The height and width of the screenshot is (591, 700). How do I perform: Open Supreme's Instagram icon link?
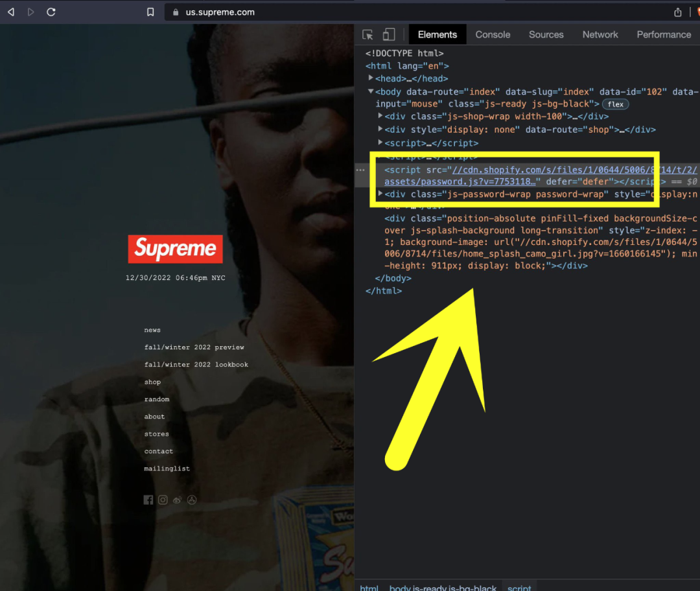click(x=163, y=500)
